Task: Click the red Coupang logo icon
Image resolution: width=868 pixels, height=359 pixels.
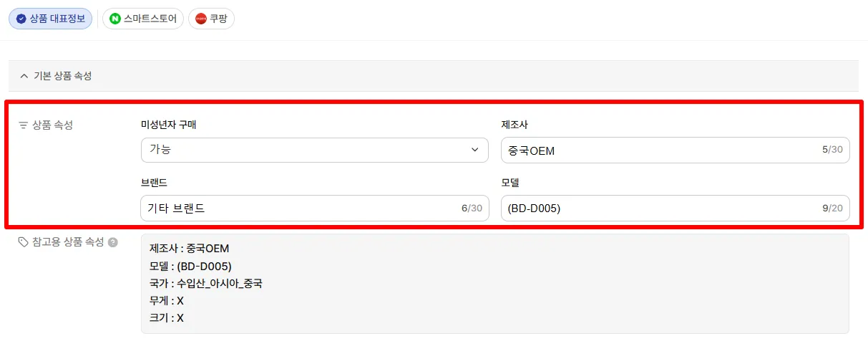Action: pos(200,19)
